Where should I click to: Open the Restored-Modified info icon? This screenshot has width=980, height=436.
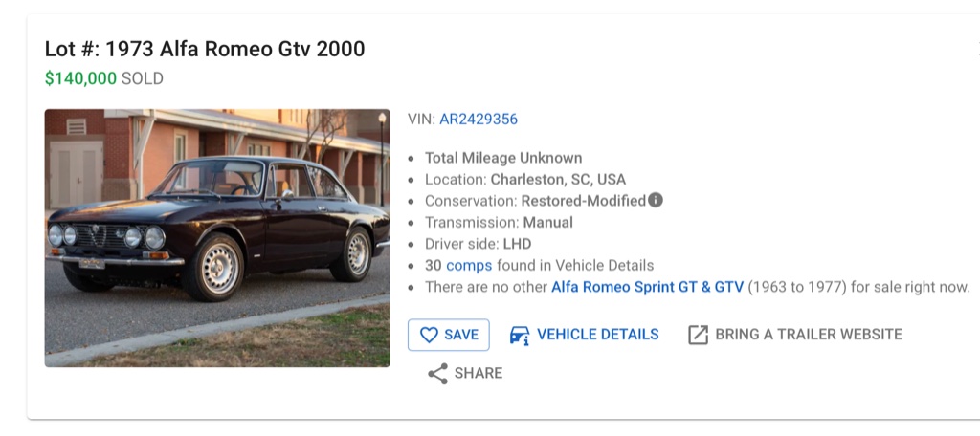[x=656, y=200]
